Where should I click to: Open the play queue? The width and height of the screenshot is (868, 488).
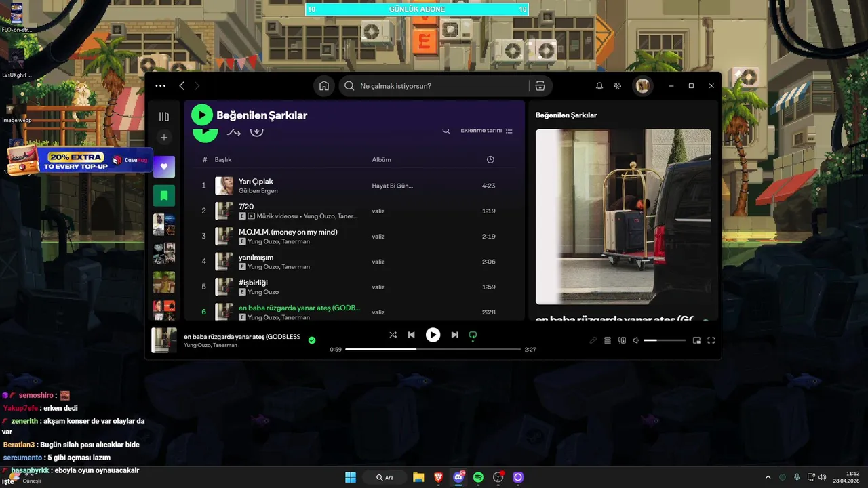pyautogui.click(x=608, y=340)
